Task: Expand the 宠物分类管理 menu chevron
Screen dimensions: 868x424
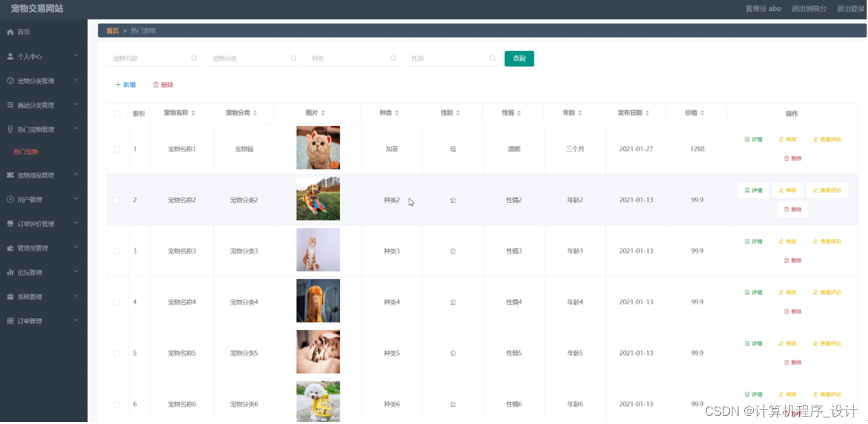Action: (76, 81)
